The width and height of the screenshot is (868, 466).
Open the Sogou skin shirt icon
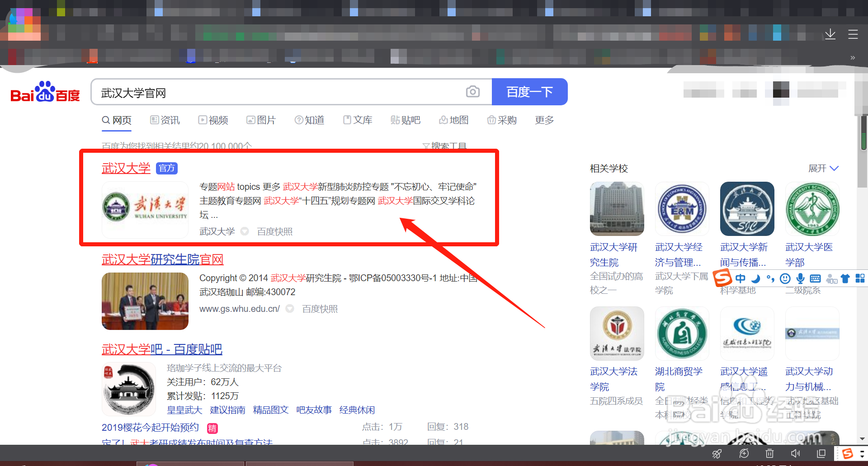pos(845,278)
